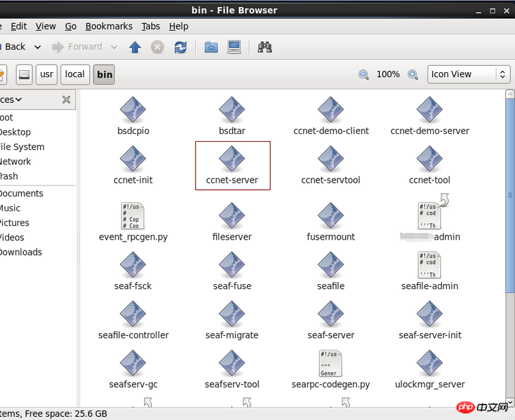Click the vertical scrollbar down arrow
This screenshot has height=420, width=515.
click(510, 402)
